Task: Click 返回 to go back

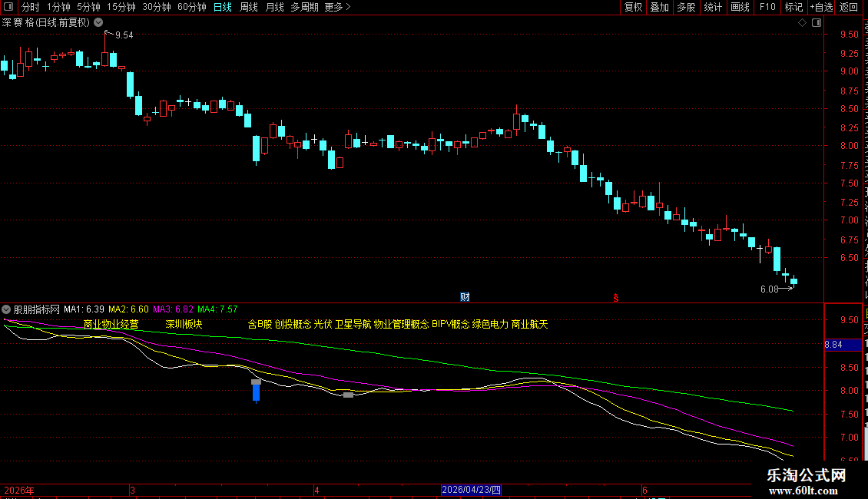Action: (x=849, y=7)
